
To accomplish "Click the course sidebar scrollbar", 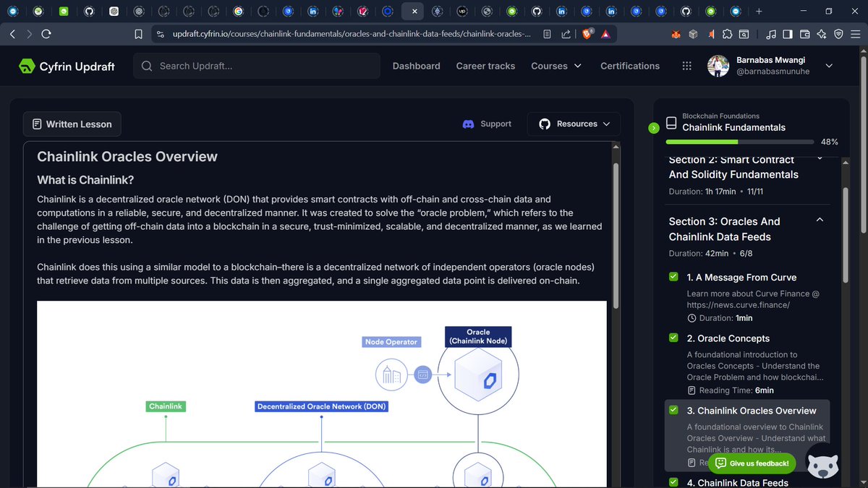I will 845,234.
